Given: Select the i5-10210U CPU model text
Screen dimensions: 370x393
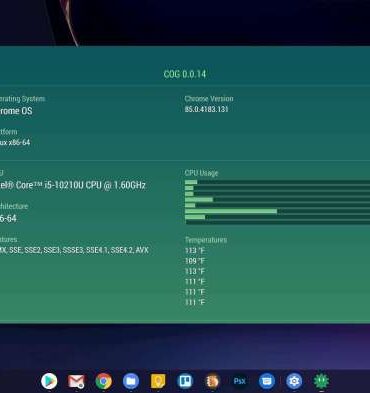Looking at the screenshot, I should [x=73, y=185].
